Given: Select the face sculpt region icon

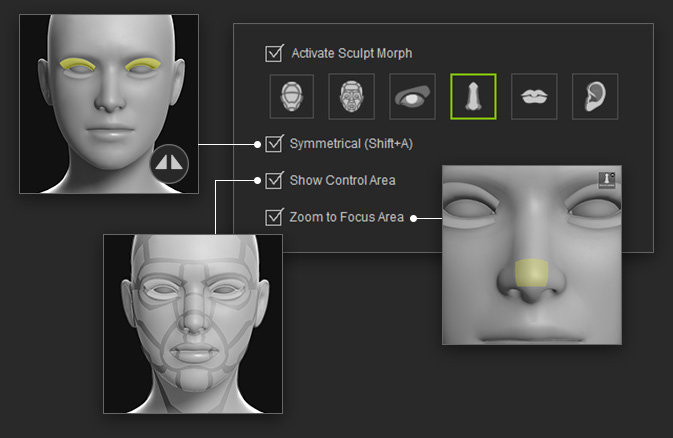Looking at the screenshot, I should click(351, 96).
